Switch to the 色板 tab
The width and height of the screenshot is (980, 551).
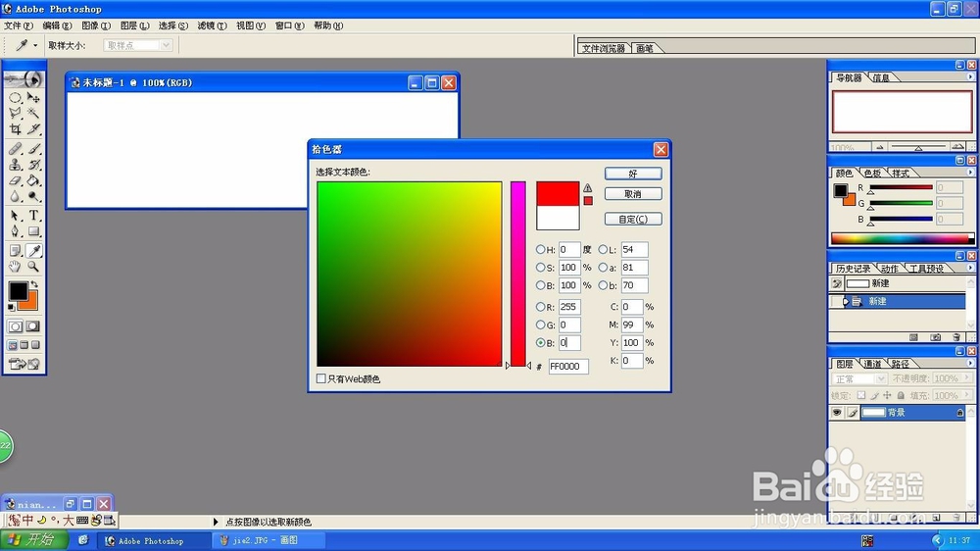coord(872,174)
